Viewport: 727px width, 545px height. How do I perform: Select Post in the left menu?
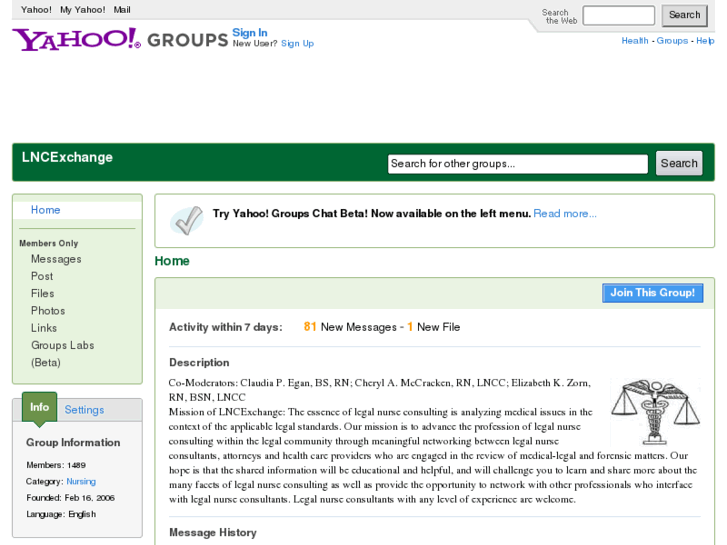click(x=42, y=276)
